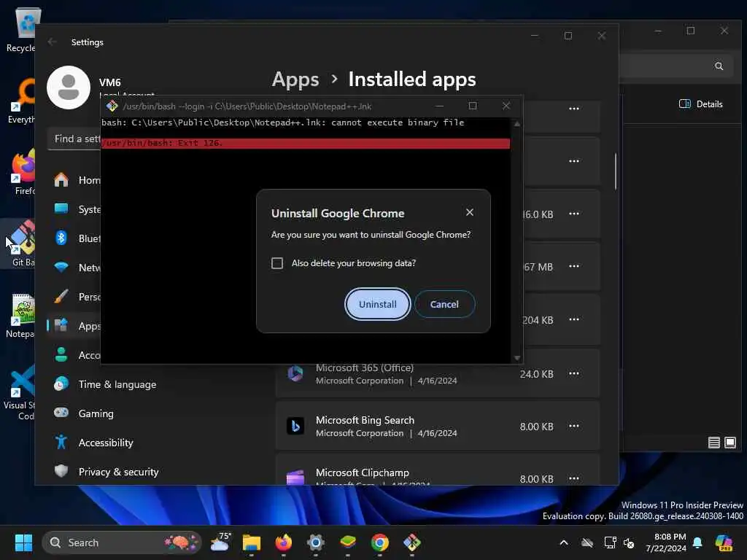Click the Gaming controller icon
The image size is (747, 560).
click(61, 413)
